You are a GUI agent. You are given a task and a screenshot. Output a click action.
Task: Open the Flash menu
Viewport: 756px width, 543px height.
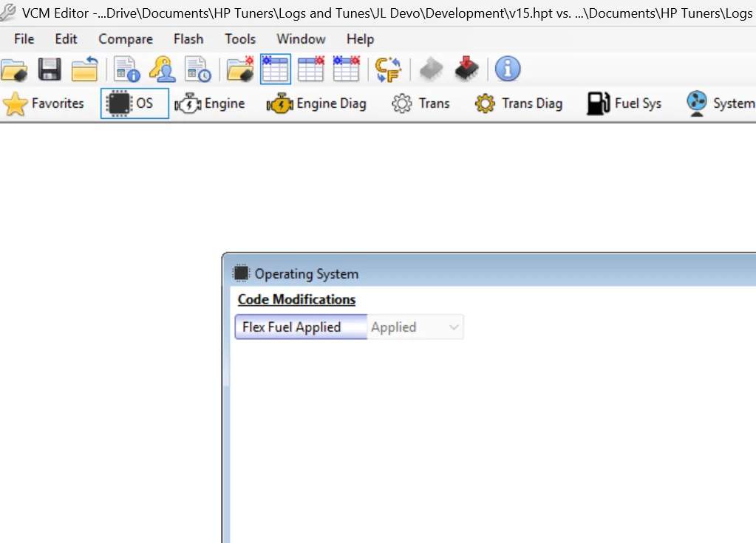pos(188,39)
